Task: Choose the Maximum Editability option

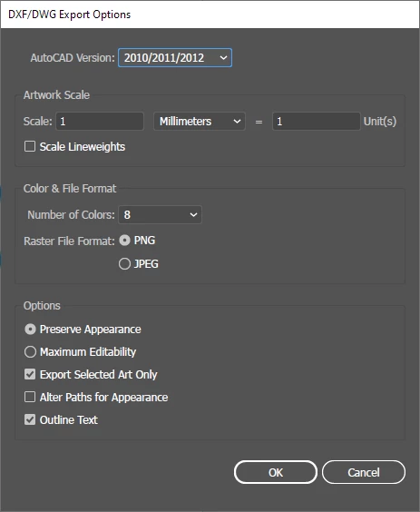Action: [x=30, y=351]
